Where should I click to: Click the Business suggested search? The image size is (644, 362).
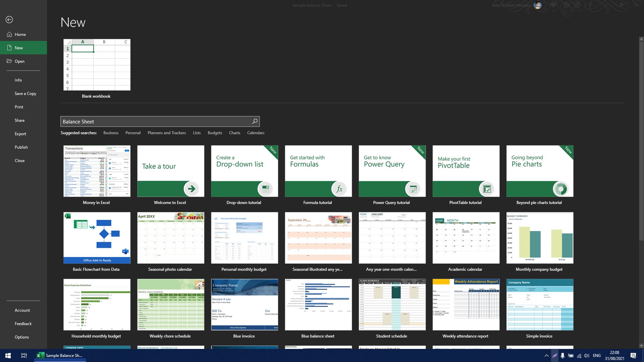pos(111,133)
